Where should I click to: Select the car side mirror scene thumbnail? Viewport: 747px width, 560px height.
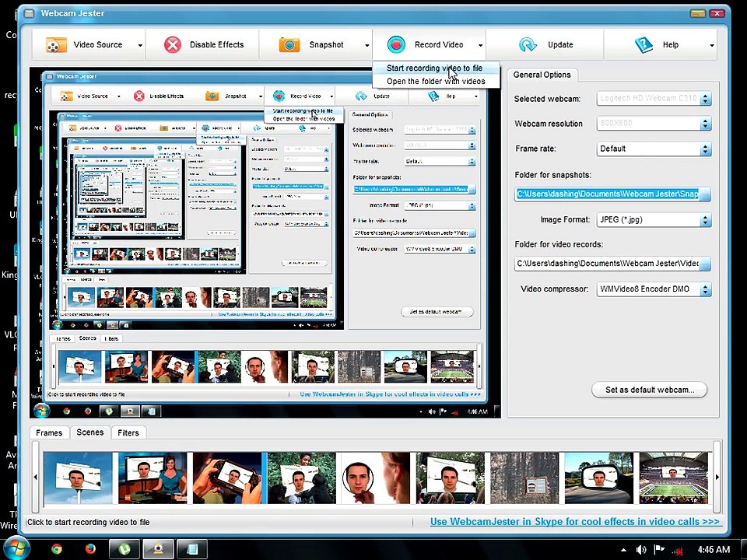pyautogui.click(x=599, y=478)
